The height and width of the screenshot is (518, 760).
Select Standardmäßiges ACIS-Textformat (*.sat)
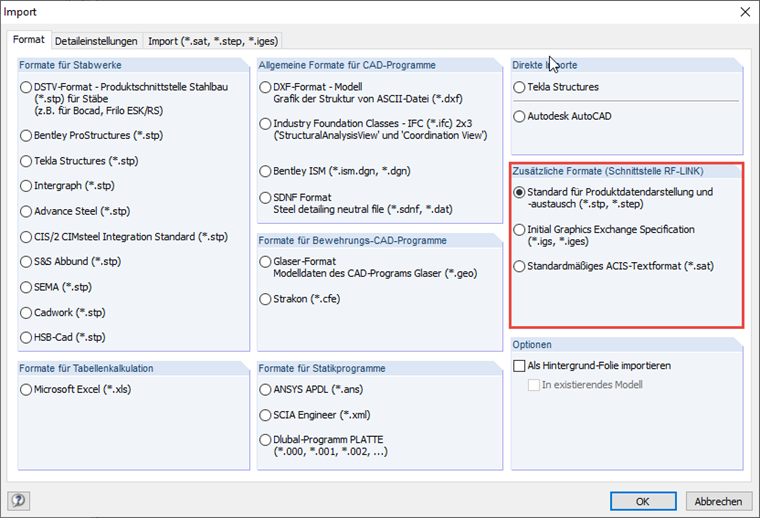519,266
